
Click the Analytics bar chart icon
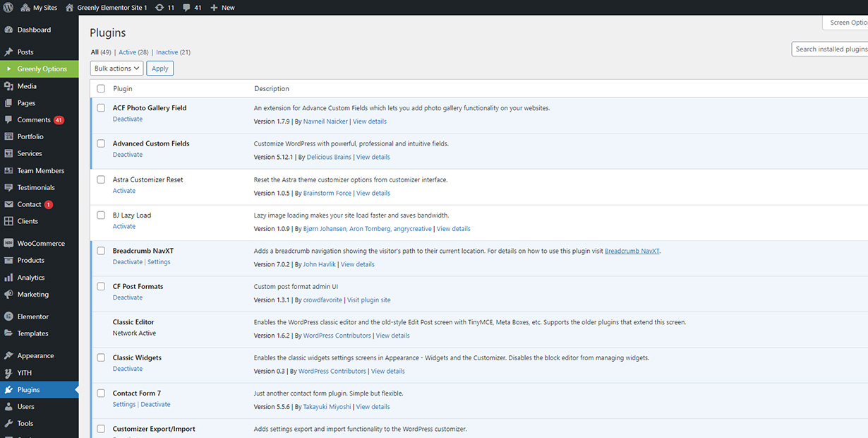coord(8,278)
